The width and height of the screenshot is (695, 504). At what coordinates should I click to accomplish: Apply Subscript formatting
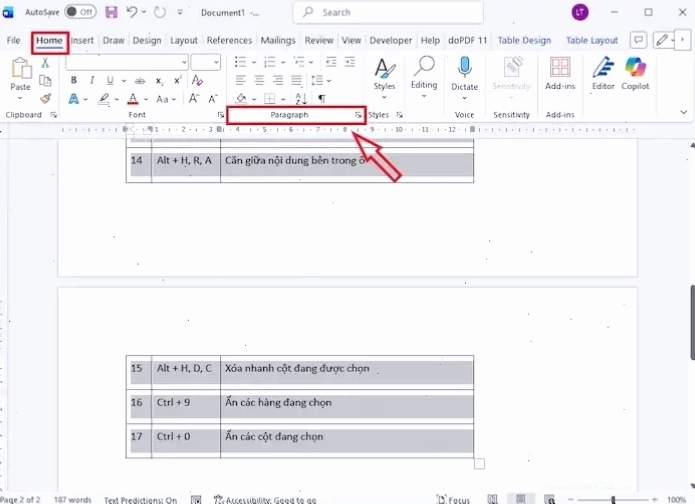[x=159, y=81]
